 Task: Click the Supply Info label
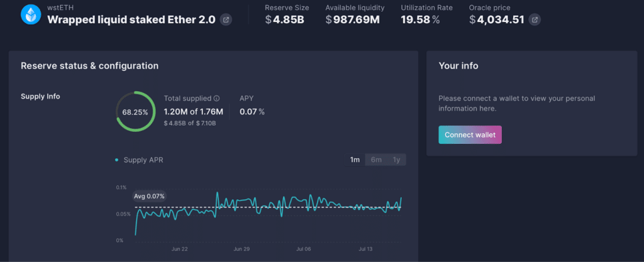point(40,97)
